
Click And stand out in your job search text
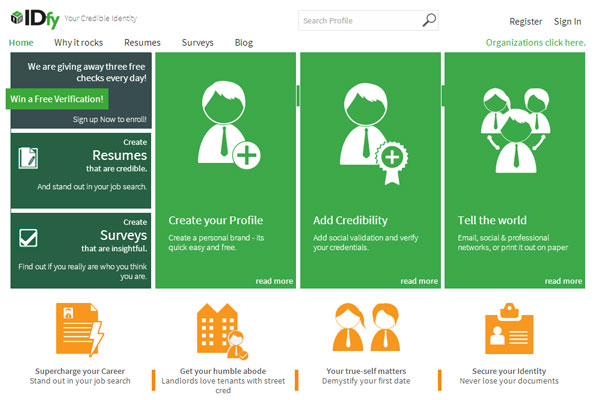point(92,187)
